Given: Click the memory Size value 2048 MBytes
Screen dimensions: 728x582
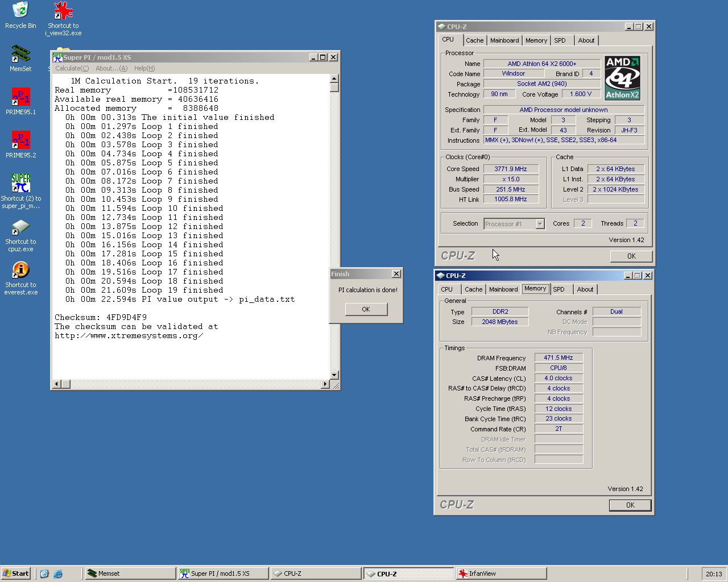Looking at the screenshot, I should click(x=500, y=322).
